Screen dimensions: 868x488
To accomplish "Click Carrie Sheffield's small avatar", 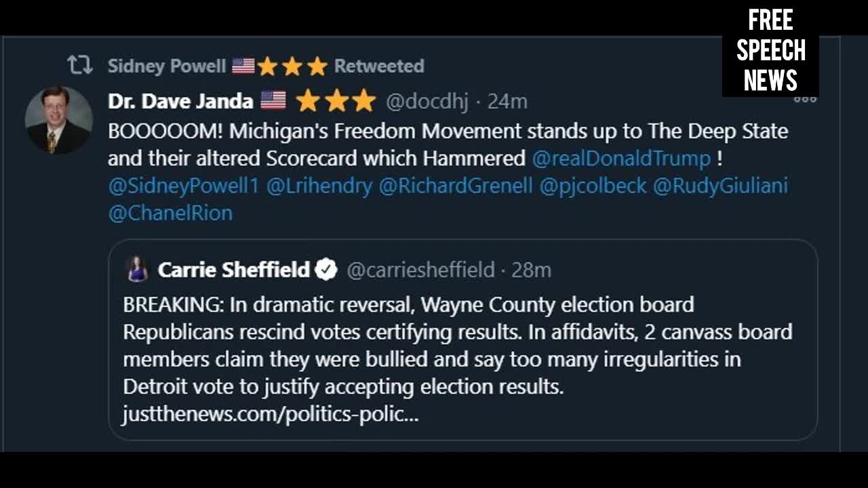I will (x=138, y=270).
